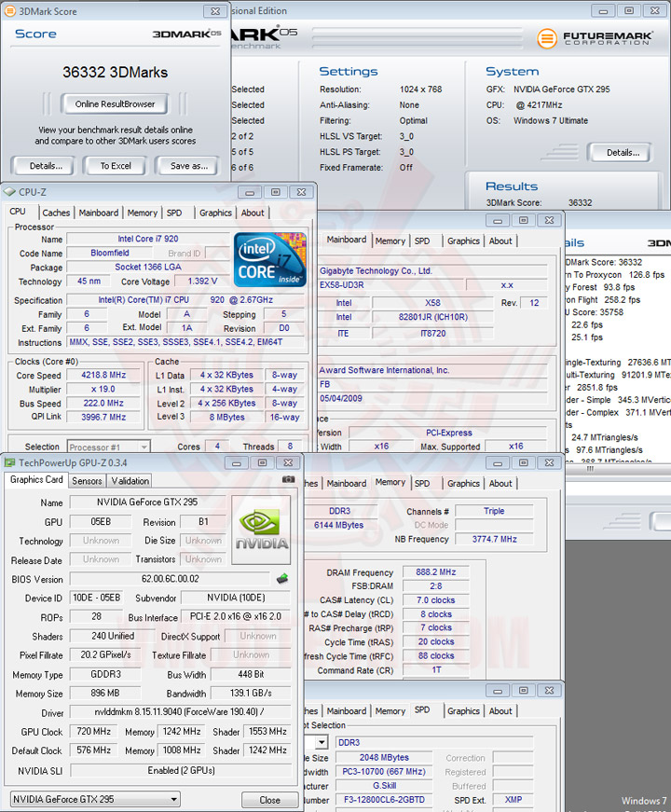Image resolution: width=671 pixels, height=812 pixels.
Task: Click the 3DMark Score title bar icon
Action: [x=9, y=11]
